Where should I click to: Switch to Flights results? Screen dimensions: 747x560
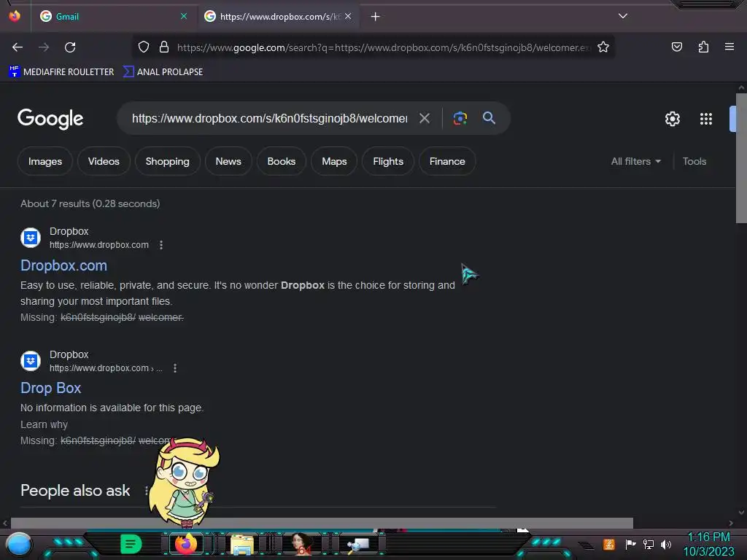[388, 161]
